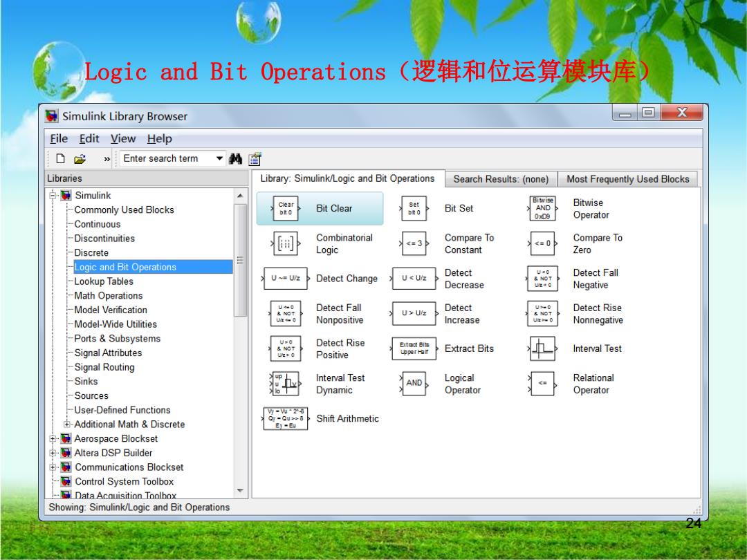Select Model Verification library
The width and height of the screenshot is (747, 560).
point(111,310)
